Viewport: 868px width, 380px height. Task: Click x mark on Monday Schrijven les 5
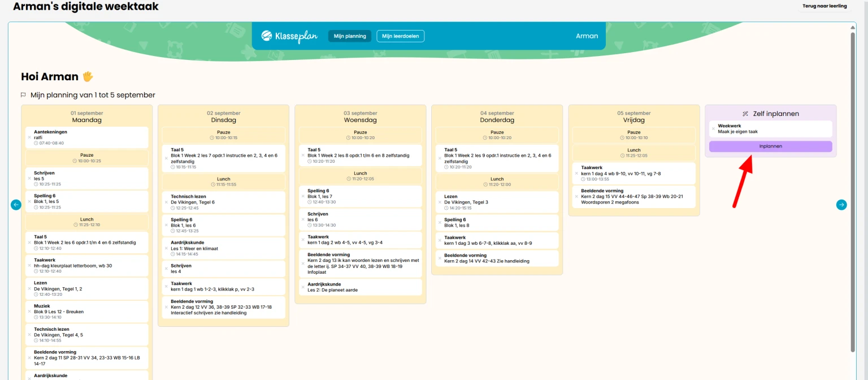(29, 178)
